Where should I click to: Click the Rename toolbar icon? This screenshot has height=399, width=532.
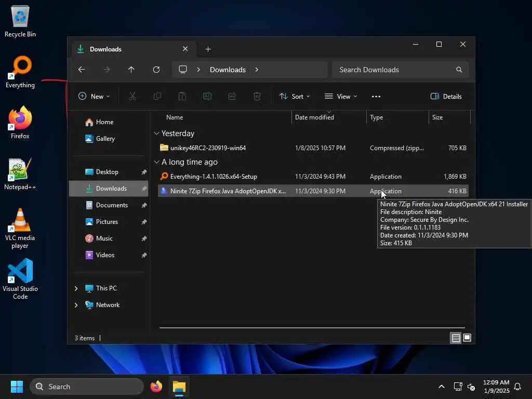[x=207, y=96]
